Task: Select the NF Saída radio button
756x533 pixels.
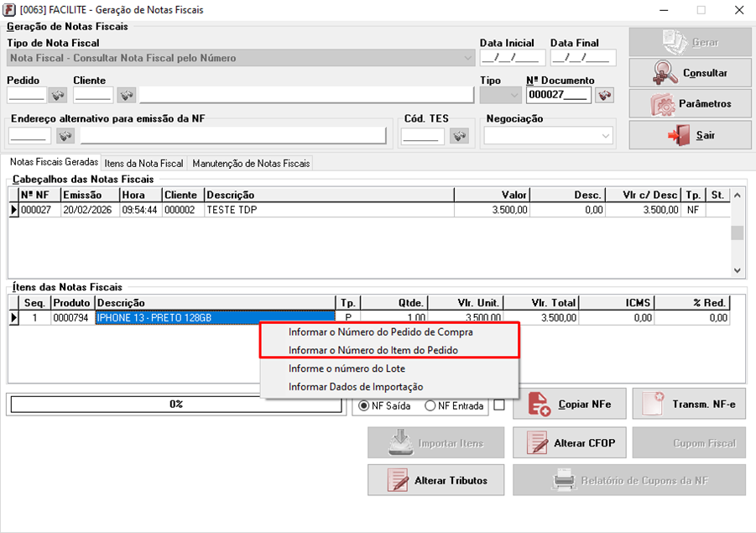Action: (364, 406)
